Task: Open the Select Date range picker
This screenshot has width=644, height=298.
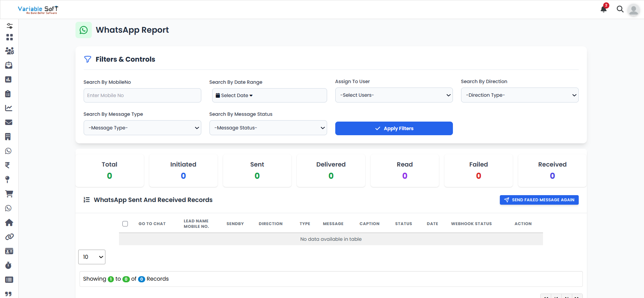Action: pos(269,95)
